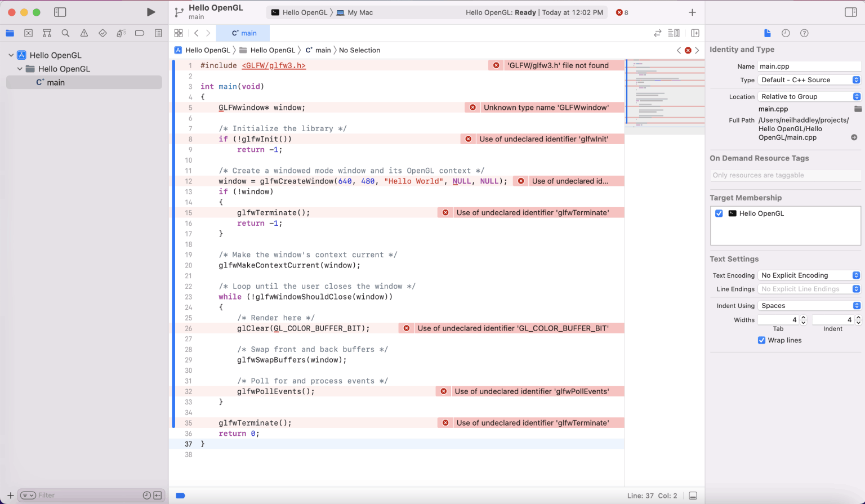Select main file in project navigator
Image resolution: width=865 pixels, height=504 pixels.
pos(55,82)
